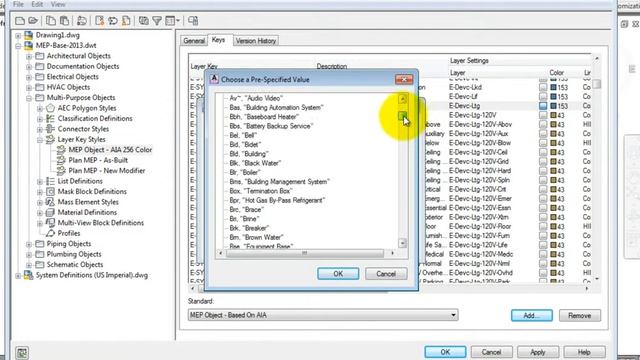This screenshot has width=640, height=360.
Task: Click the Paste toolbar icon
Action: [64, 20]
